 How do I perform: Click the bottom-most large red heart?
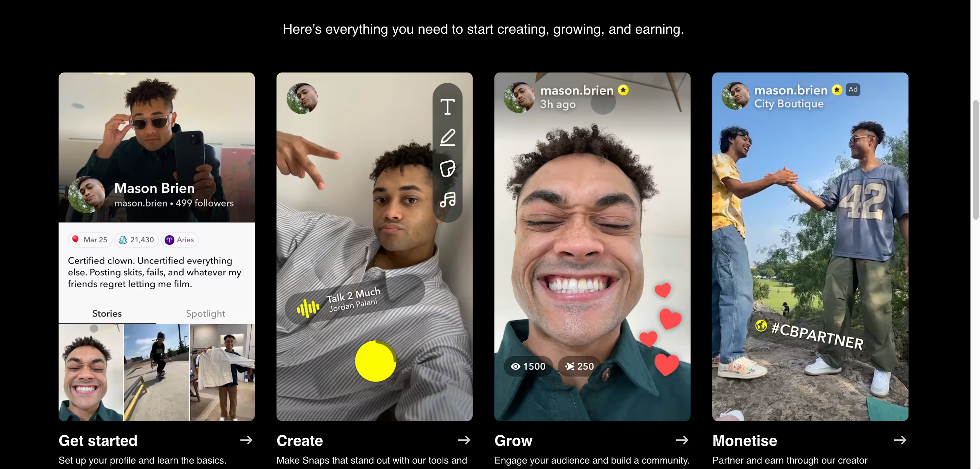[x=666, y=365]
